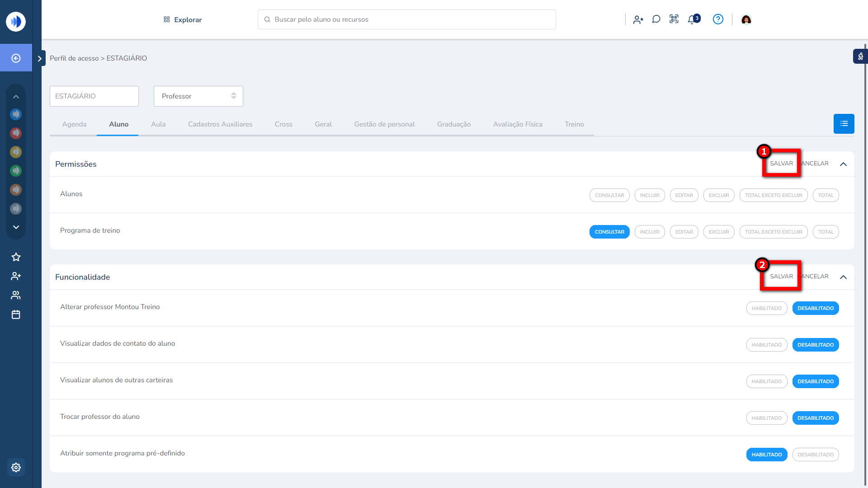Viewport: 868px width, 488px height.
Task: Disable Atribuir somente programa pré-definido
Action: click(815, 455)
